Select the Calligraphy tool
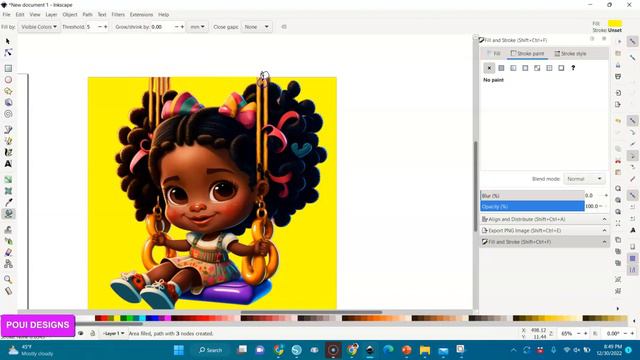This screenshot has height=360, width=640. click(x=8, y=152)
